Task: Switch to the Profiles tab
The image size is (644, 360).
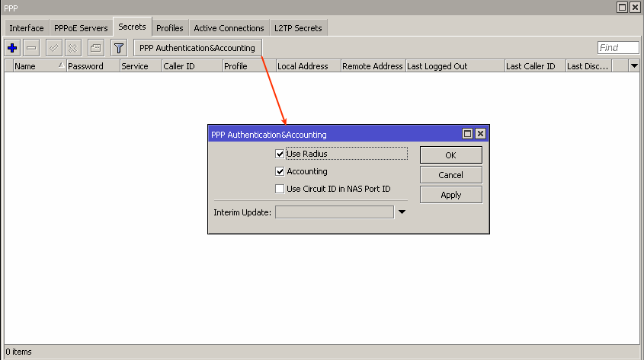Action: pos(169,28)
